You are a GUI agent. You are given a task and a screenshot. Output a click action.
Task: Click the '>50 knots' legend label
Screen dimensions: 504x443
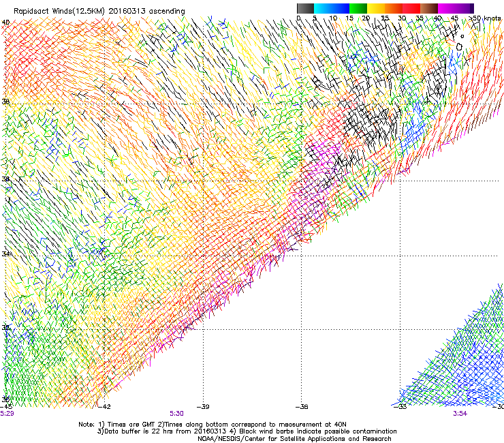click(485, 18)
